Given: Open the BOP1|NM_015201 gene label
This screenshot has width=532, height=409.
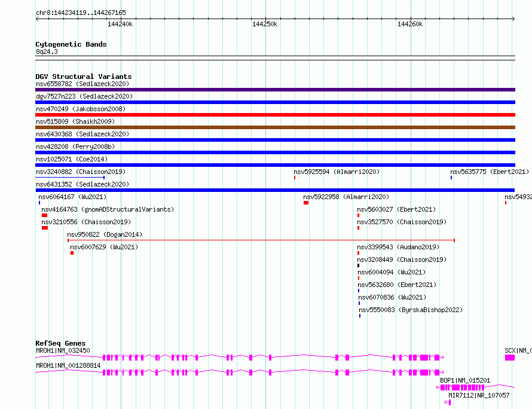Looking at the screenshot, I should pyautogui.click(x=465, y=380).
